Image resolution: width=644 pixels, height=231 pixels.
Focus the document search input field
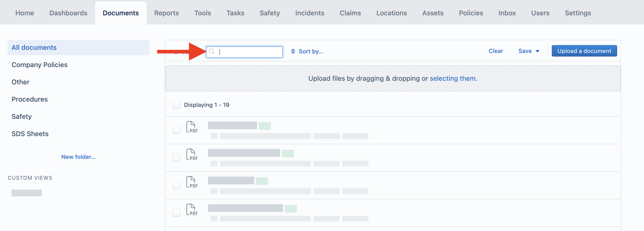click(244, 52)
